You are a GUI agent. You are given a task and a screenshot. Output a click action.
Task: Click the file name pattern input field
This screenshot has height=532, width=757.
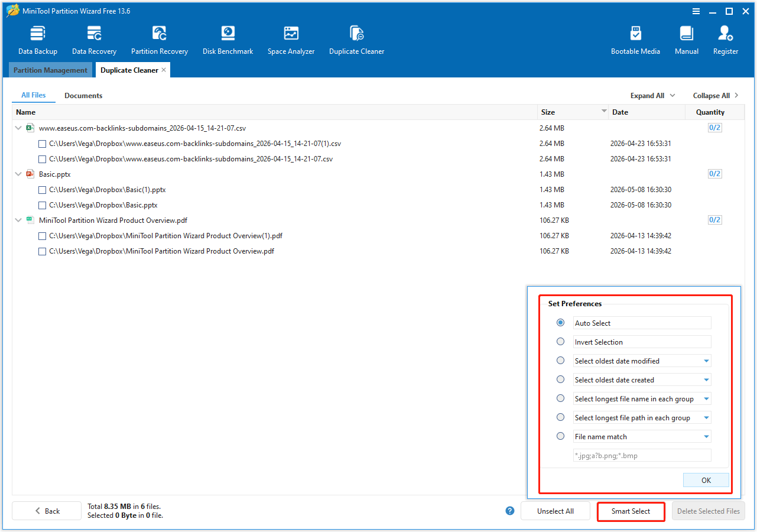[x=642, y=456]
